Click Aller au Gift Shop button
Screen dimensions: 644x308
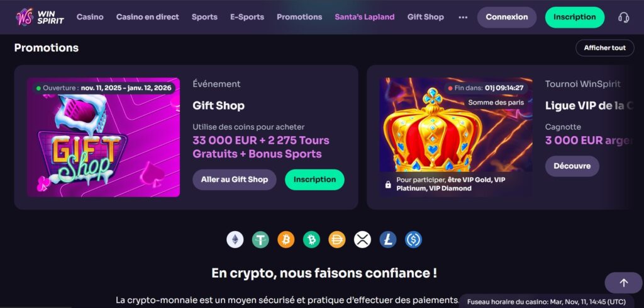235,180
